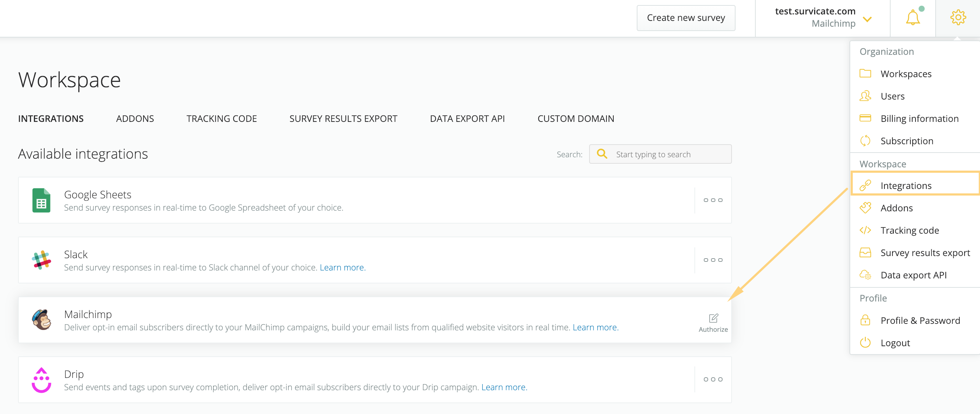Click Create new survey button
Viewport: 980px width, 414px height.
pyautogui.click(x=685, y=18)
